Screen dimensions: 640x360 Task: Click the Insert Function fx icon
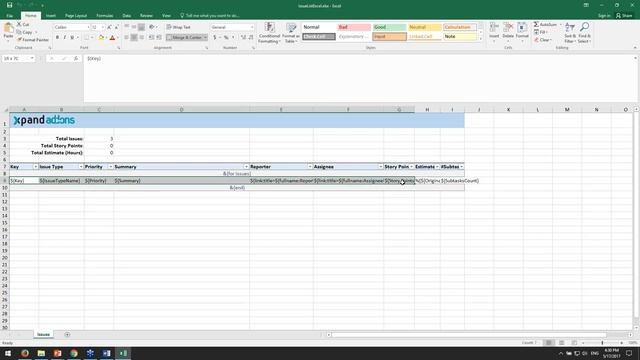click(76, 58)
